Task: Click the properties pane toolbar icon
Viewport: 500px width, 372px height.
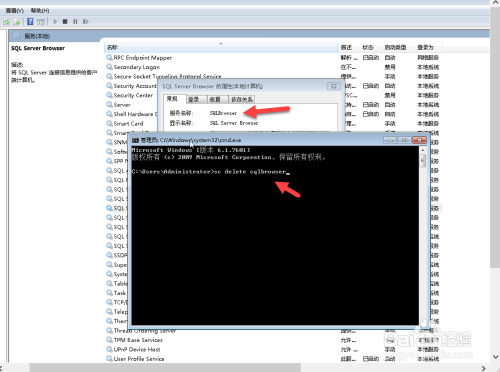Action: [41, 22]
